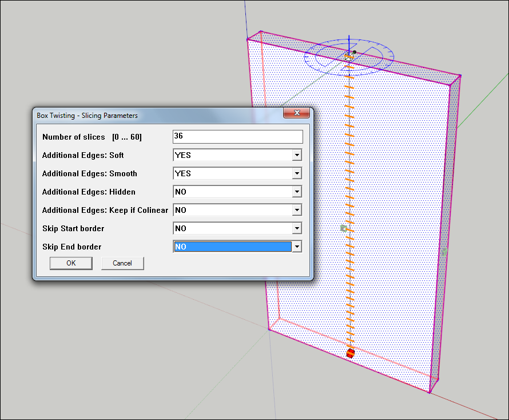Screen dimensions: 509x420
Task: Click the Number of slices input field
Action: (237, 137)
